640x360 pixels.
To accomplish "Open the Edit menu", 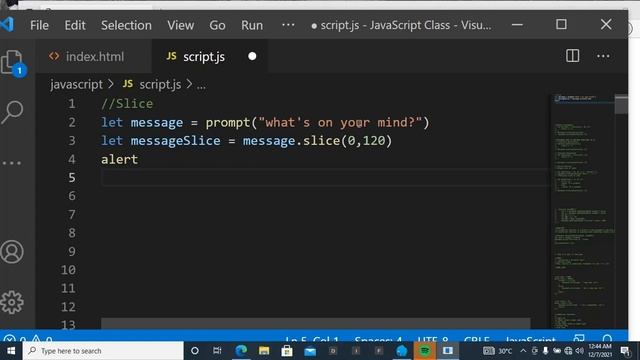I will coord(75,25).
